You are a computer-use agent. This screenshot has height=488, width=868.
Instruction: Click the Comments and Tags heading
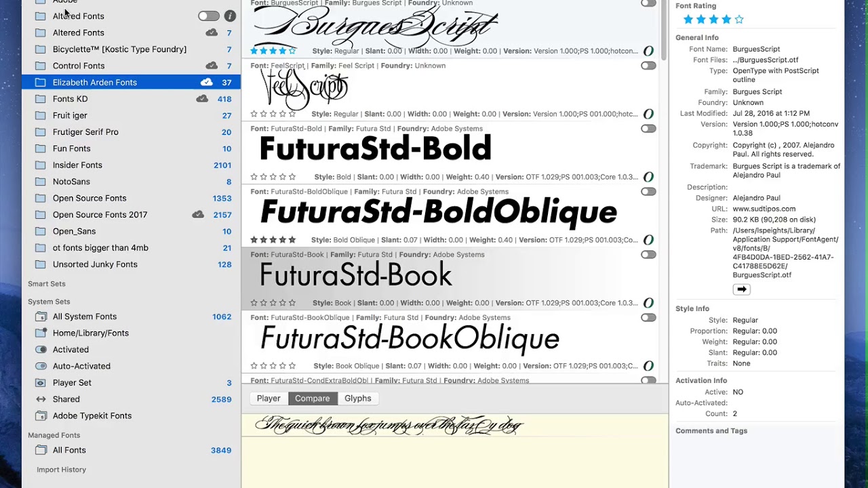(x=711, y=430)
